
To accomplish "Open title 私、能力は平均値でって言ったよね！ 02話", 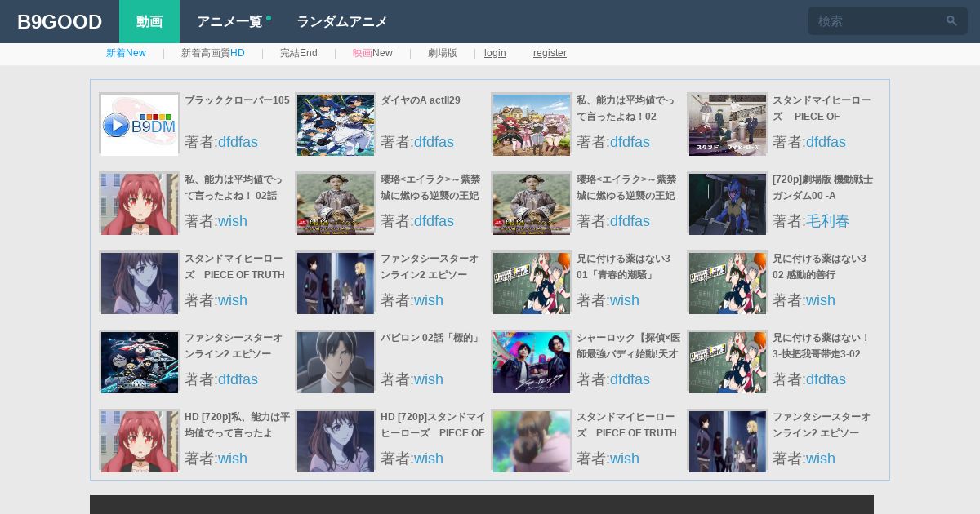I will [234, 188].
